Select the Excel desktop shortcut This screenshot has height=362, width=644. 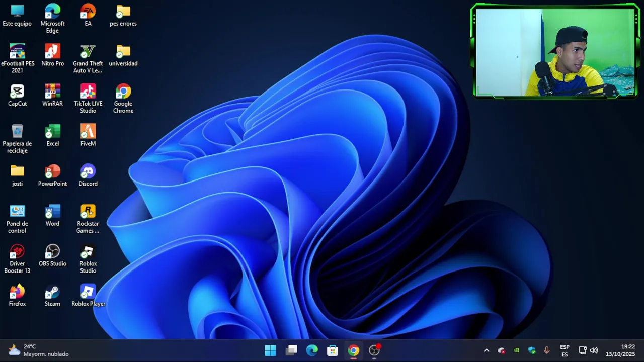[52, 136]
